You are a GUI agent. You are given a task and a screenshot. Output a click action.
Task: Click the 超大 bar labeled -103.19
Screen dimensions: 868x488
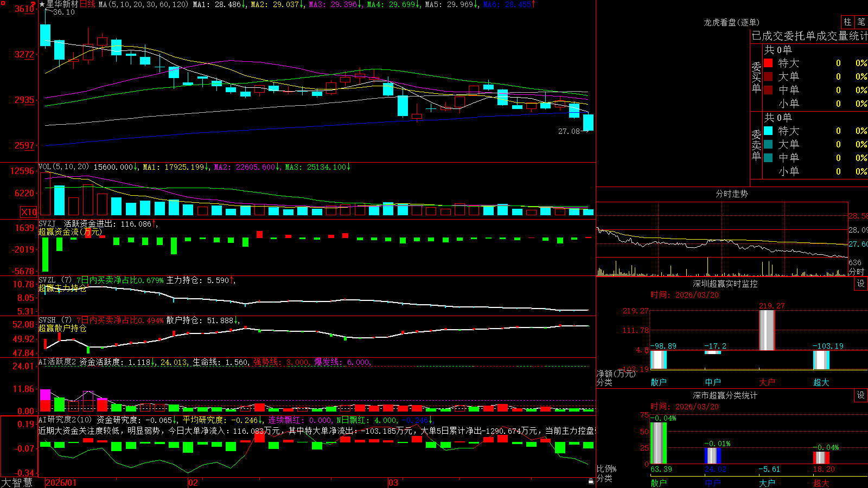821,360
